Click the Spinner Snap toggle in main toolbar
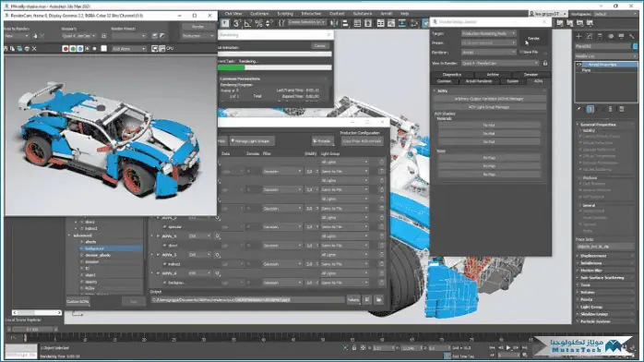This screenshot has height=362, width=644. [x=268, y=23]
